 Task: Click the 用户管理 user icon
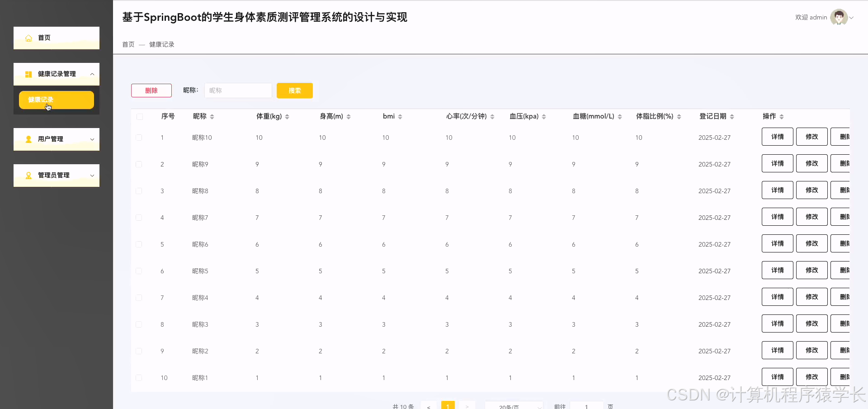click(28, 139)
